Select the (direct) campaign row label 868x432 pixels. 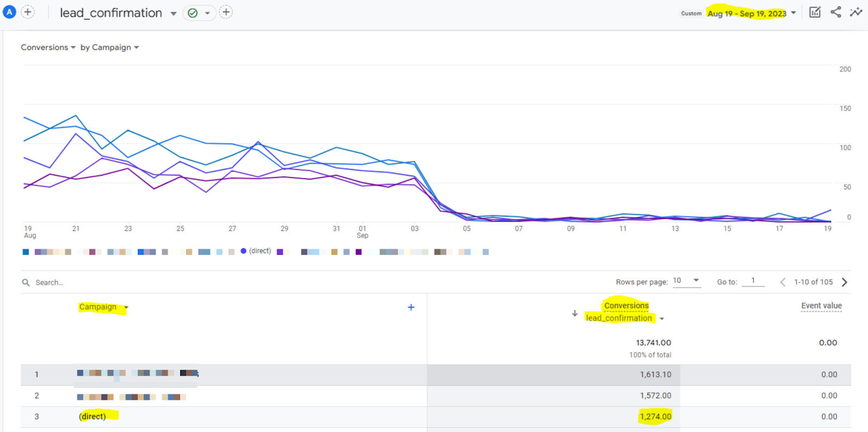(x=93, y=416)
